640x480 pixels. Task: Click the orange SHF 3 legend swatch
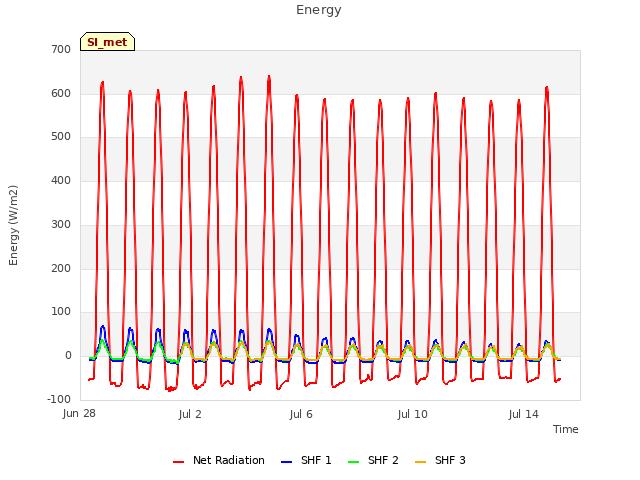tap(420, 462)
